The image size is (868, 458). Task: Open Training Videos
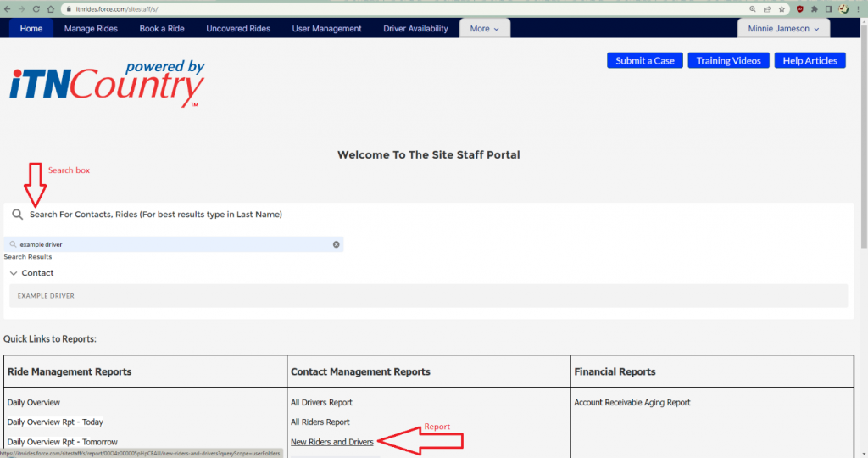728,60
